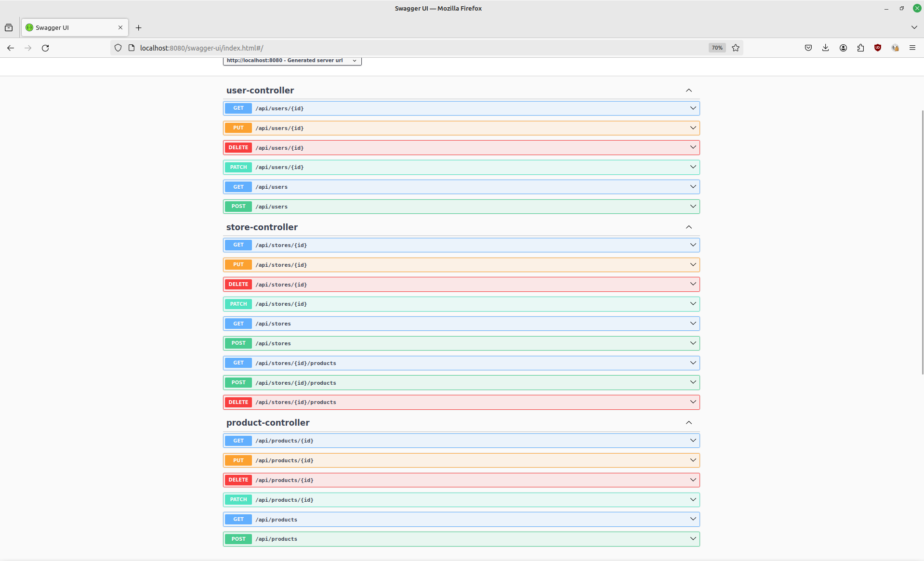Viewport: 924px width, 561px height.
Task: Click the user-controller heading text
Action: pos(260,91)
